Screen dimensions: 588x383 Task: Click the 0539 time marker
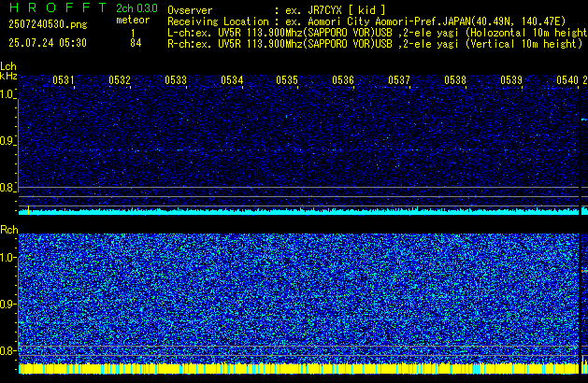511,80
